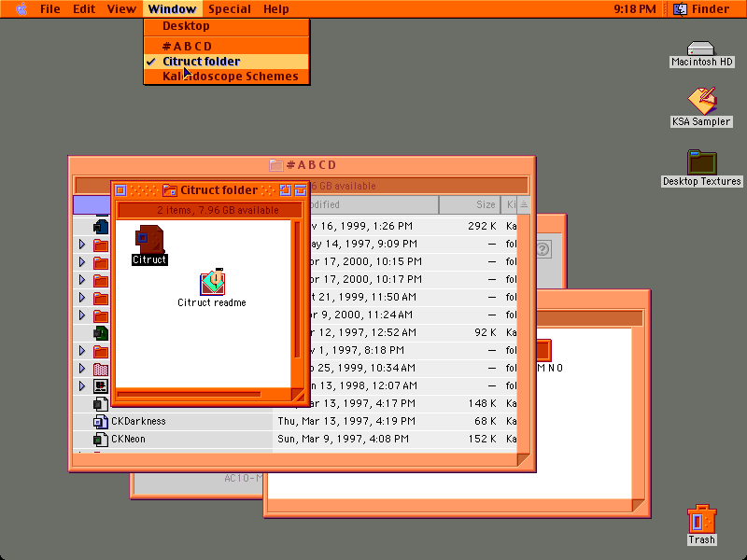The image size is (747, 560).
Task: Open the View menu
Action: point(121,8)
